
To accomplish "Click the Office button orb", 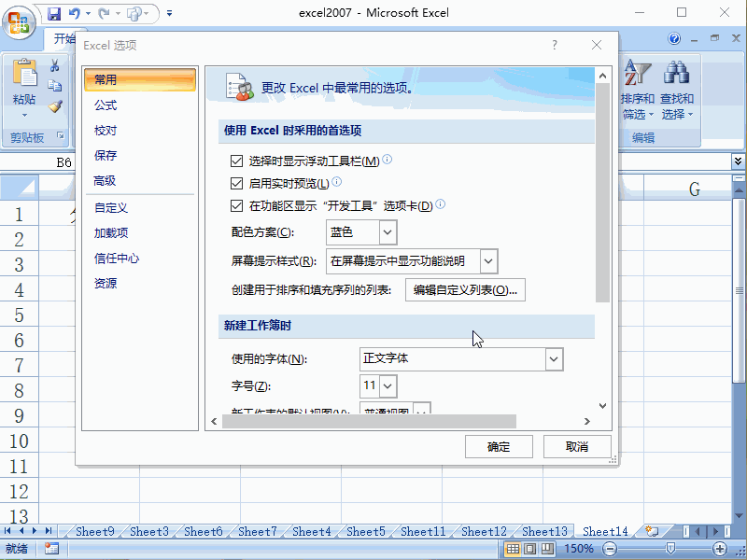I will click(19, 22).
